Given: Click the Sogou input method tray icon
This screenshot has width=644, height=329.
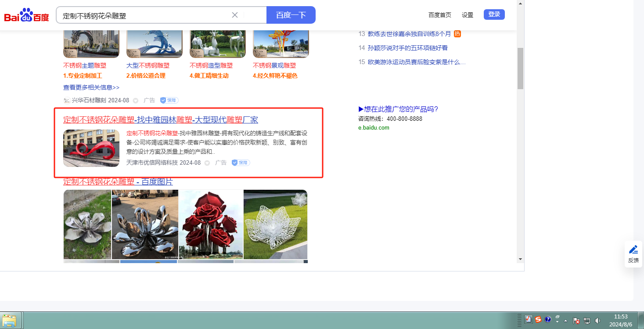Looking at the screenshot, I should (x=538, y=320).
